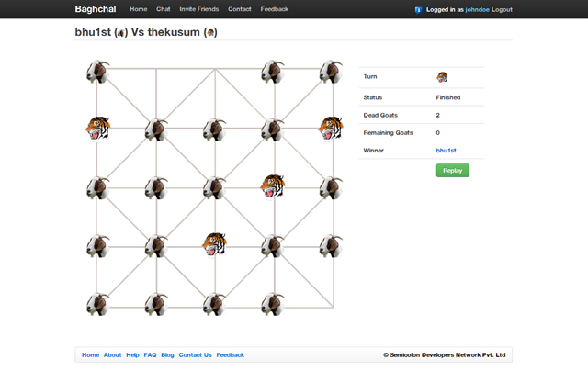Open winner bhu1st profile link
The height and width of the screenshot is (371, 588).
(446, 151)
